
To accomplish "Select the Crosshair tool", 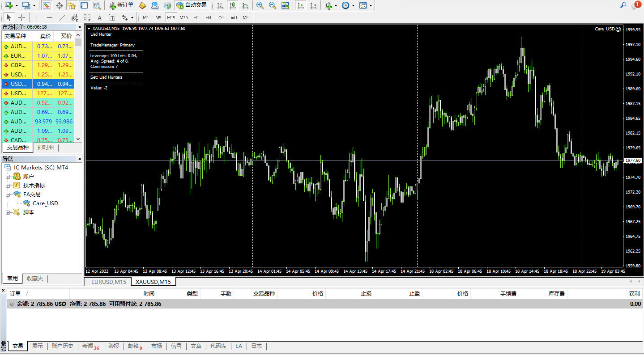I will (21, 17).
